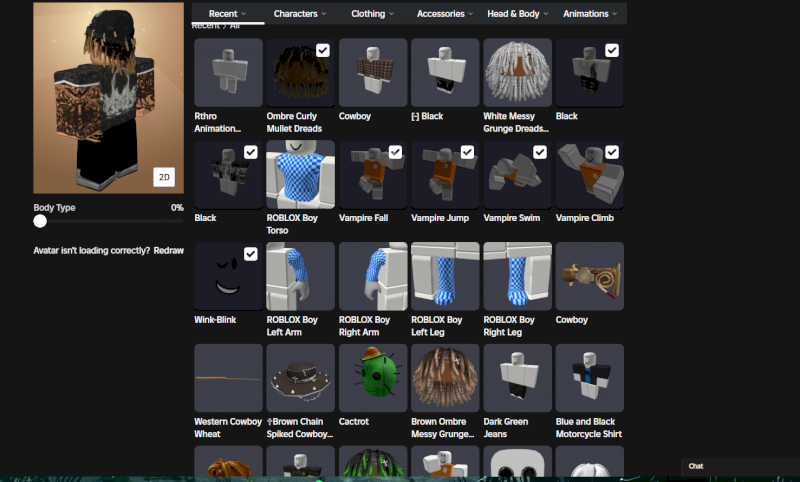Select the Cowboy whip accessory thumbnail
This screenshot has width=800, height=482.
point(590,276)
